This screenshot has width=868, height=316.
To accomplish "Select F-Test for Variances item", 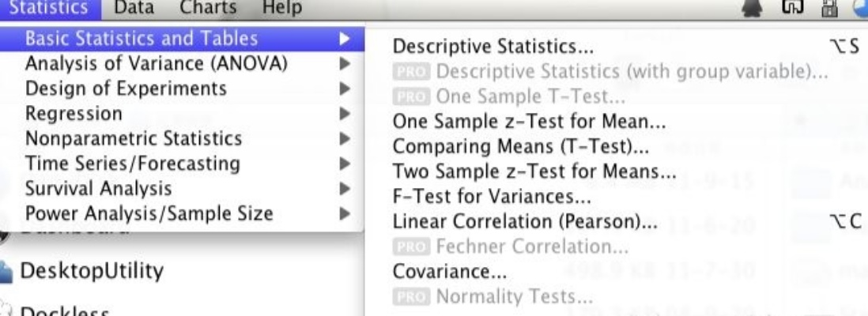I will [492, 197].
